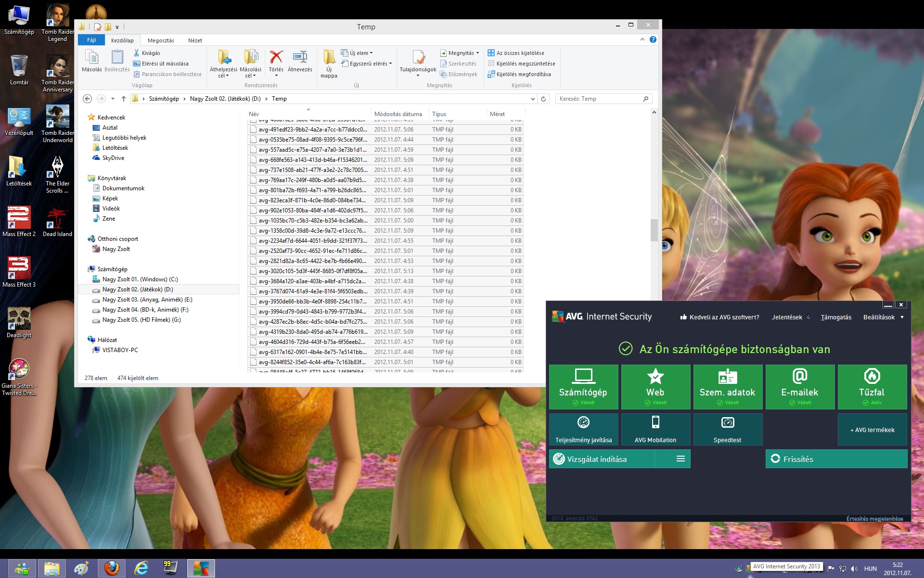Create a new folder with Új mappa
Screen dimensions: 924x578
pos(329,63)
